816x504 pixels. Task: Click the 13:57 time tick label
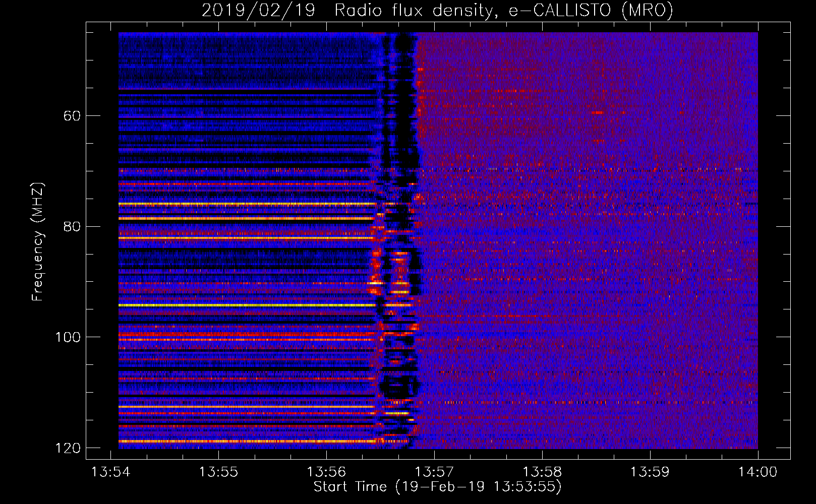434,472
